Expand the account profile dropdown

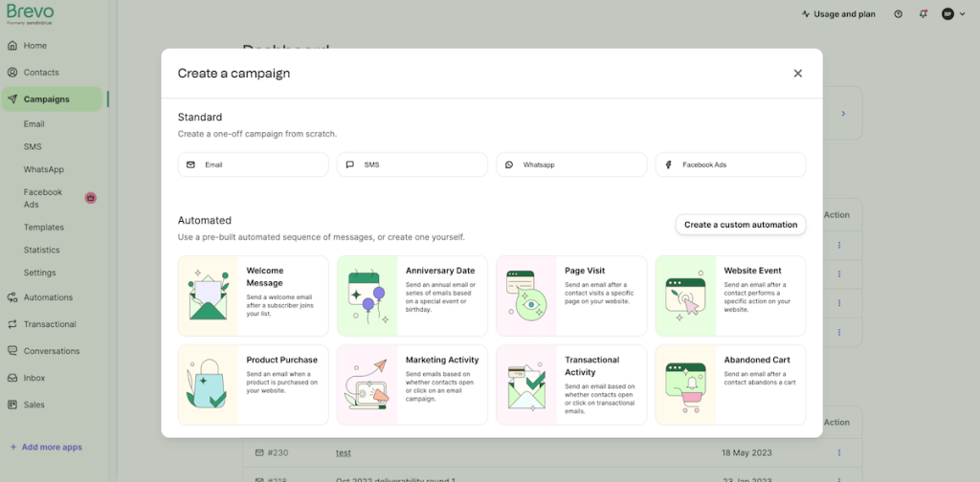pyautogui.click(x=952, y=14)
